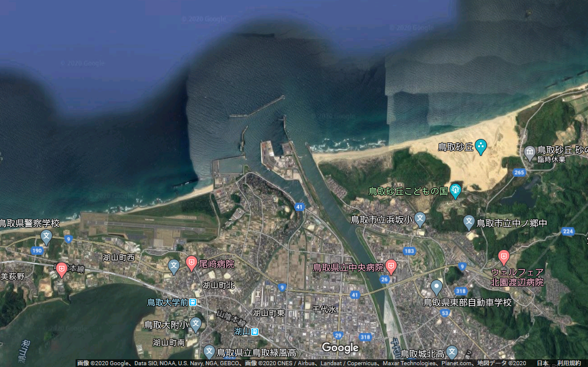Viewport: 588px width, 367px height.
Task: Select the 湖山 train station icon
Action: (254, 332)
